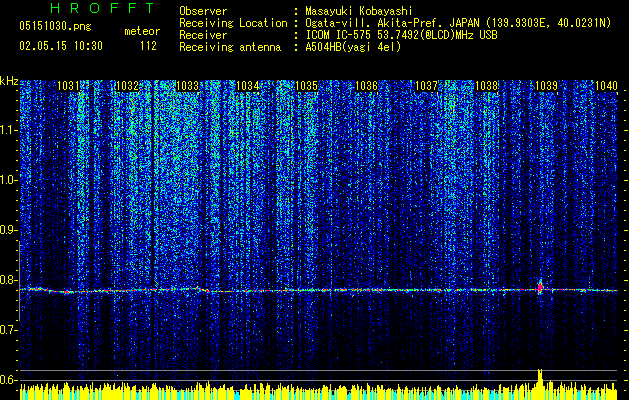Click the Receiving Location label
The image size is (629, 400).
tap(233, 23)
